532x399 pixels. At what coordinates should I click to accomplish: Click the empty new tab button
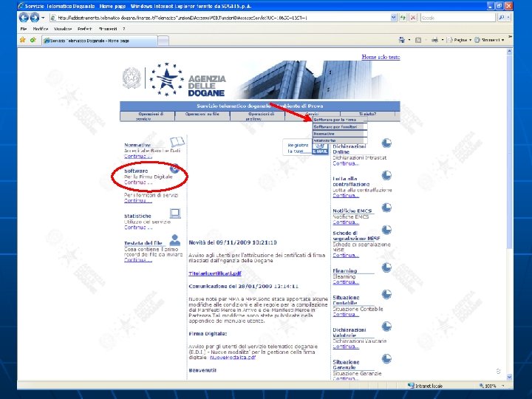tap(163, 41)
